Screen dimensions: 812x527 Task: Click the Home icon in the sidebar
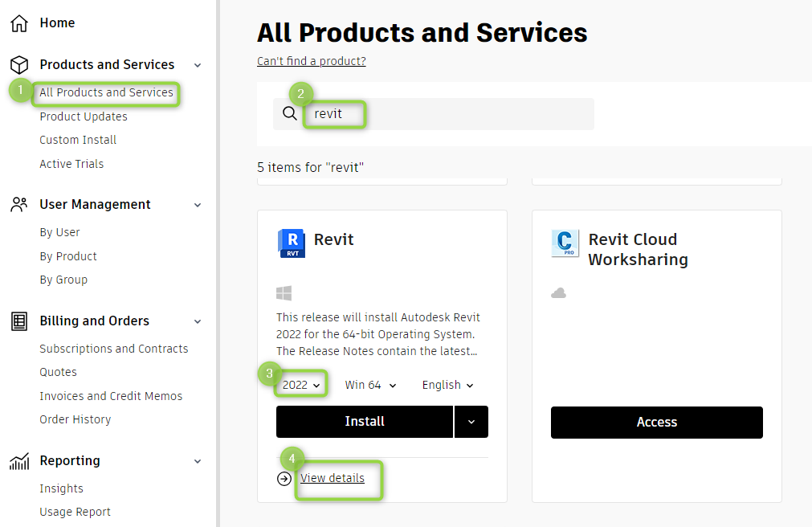[18, 22]
